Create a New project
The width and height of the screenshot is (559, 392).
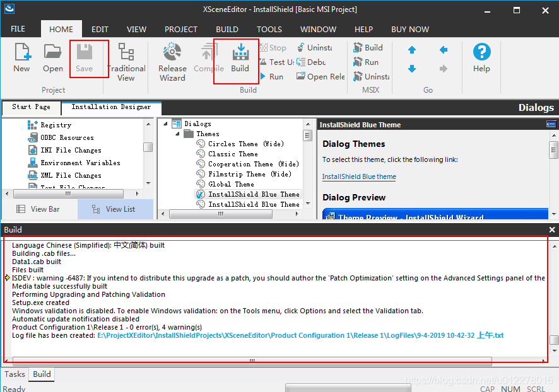[21, 58]
